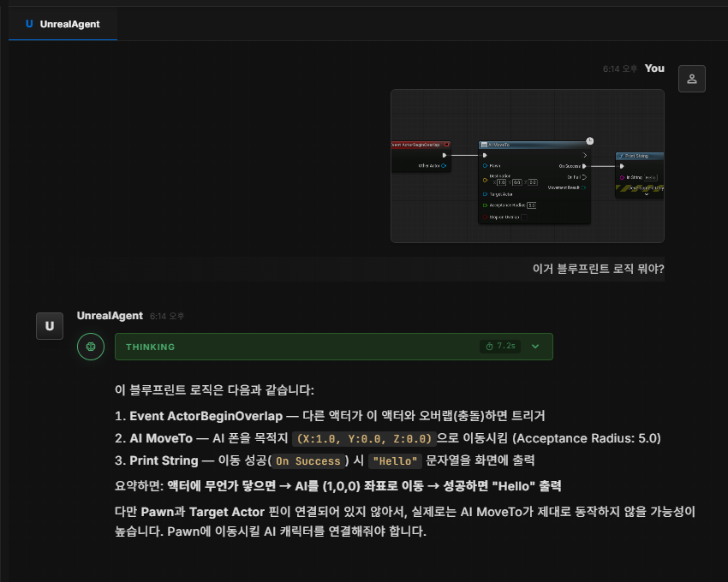
Task: Click the Pawn input pin on AI MoveTo
Action: [484, 164]
